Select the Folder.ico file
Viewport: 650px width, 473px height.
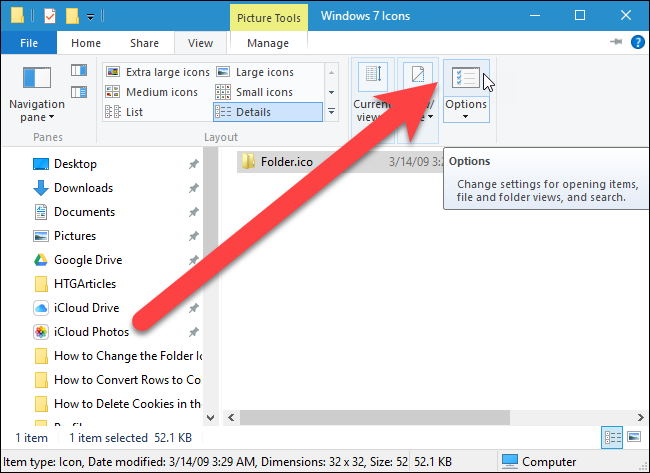coord(286,162)
